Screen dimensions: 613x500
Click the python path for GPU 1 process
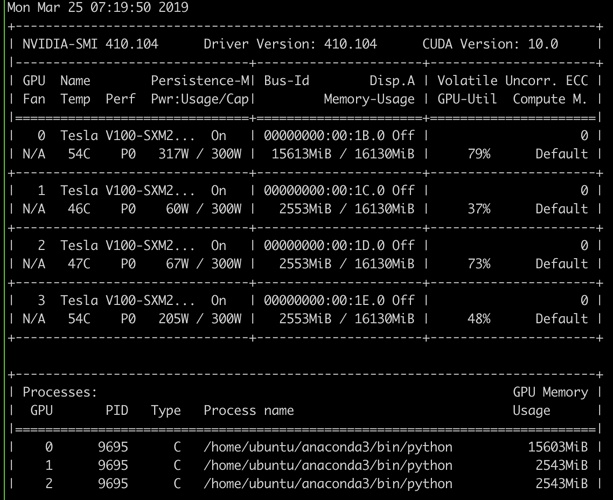[328, 466]
